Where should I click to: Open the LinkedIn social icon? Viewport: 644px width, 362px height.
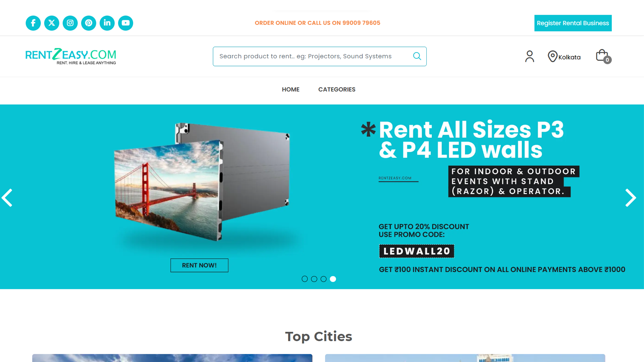pos(107,23)
